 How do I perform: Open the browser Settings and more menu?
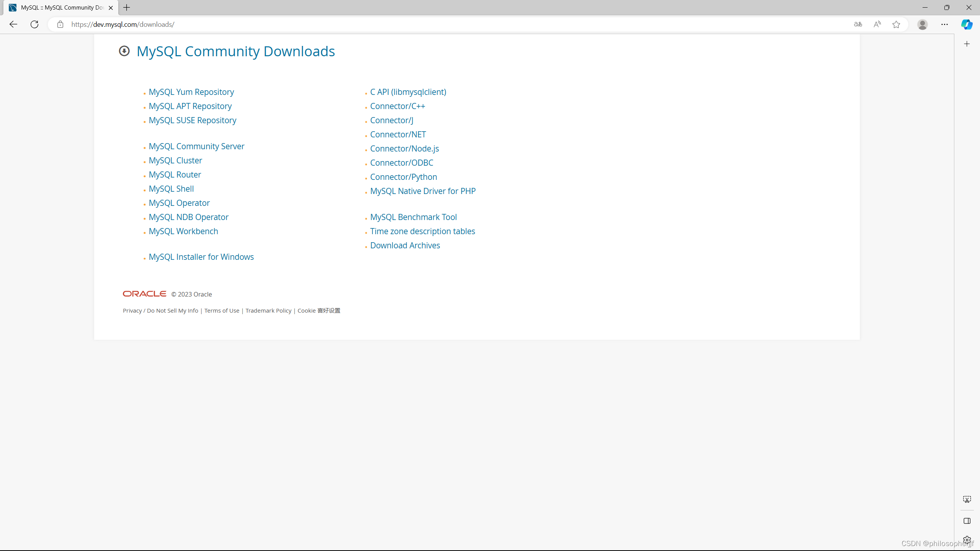point(944,24)
